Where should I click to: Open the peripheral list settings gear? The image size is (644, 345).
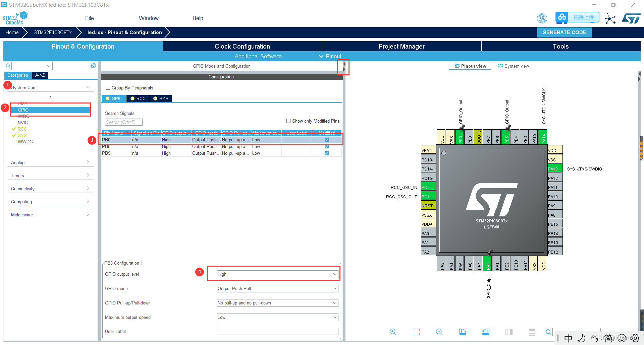[93, 66]
